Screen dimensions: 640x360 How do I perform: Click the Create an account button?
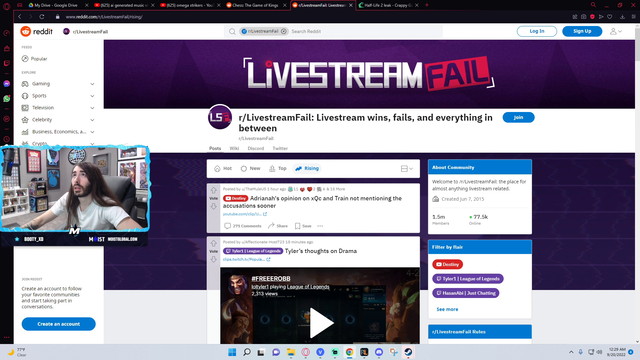pos(58,324)
